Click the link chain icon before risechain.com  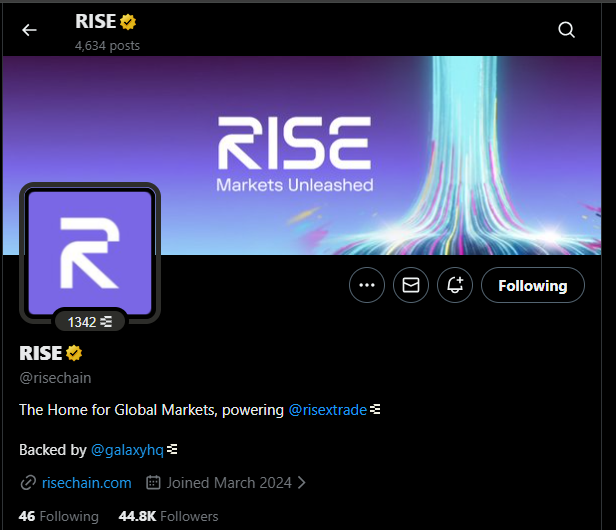pyautogui.click(x=28, y=483)
